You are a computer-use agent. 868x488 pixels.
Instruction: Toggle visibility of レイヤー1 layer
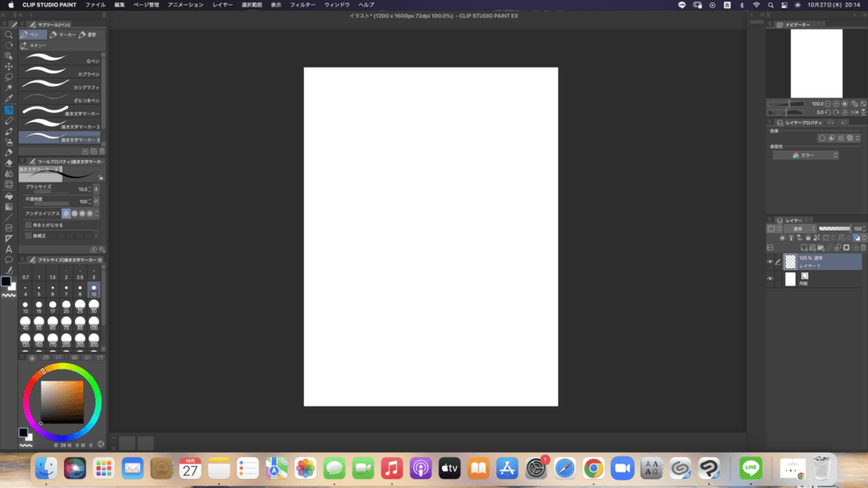[770, 262]
